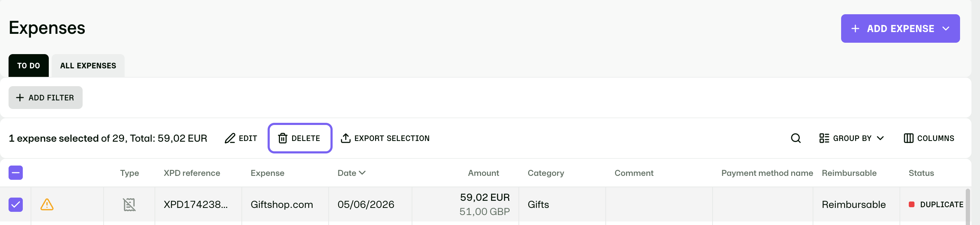This screenshot has width=980, height=225.
Task: Click the search magnifier icon
Action: (796, 138)
